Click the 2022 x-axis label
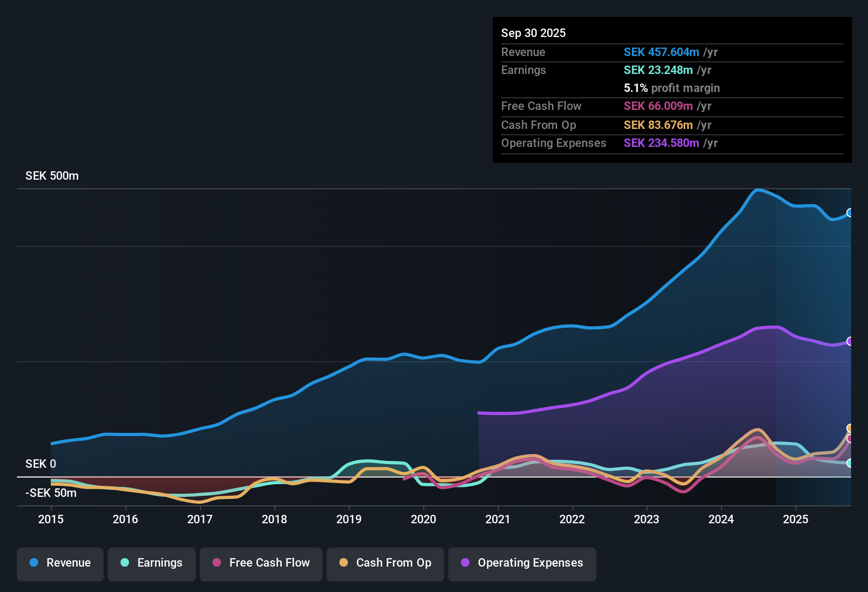The height and width of the screenshot is (592, 868). [572, 519]
